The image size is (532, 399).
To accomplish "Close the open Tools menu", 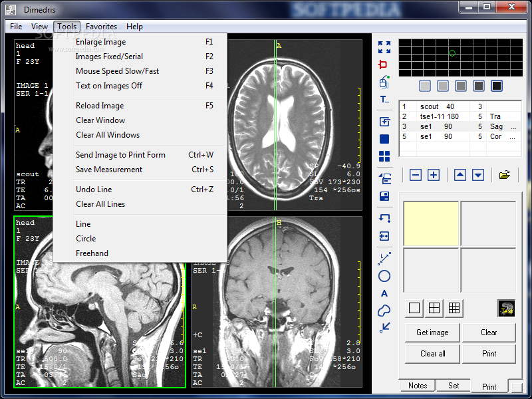I will [67, 27].
